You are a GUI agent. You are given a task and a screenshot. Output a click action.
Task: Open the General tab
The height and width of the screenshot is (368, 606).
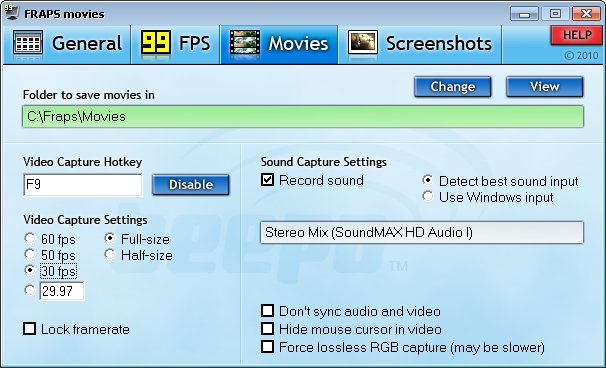[67, 43]
